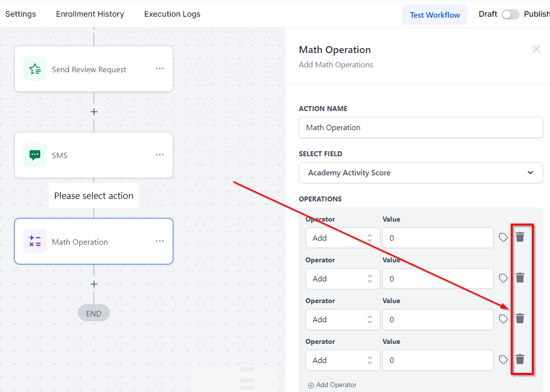Screen dimensions: 550x392
Task: Add step with plus above END node
Action: click(94, 284)
